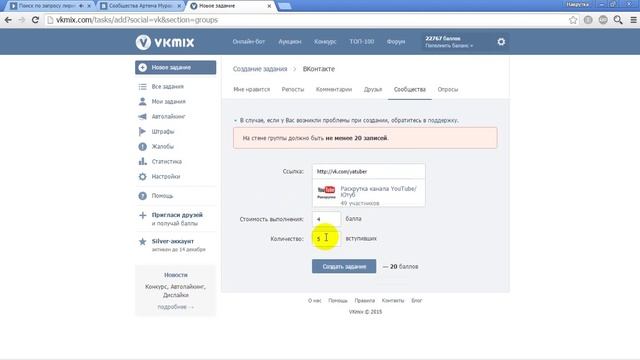Image resolution: width=640 pixels, height=360 pixels.
Task: Click the browser address bar
Action: pos(305,20)
